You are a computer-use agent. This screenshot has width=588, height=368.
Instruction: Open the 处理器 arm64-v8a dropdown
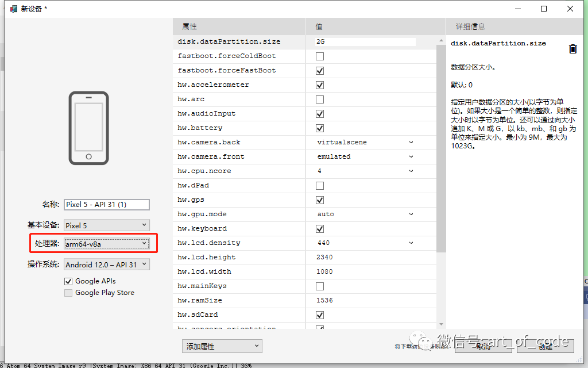tap(107, 244)
